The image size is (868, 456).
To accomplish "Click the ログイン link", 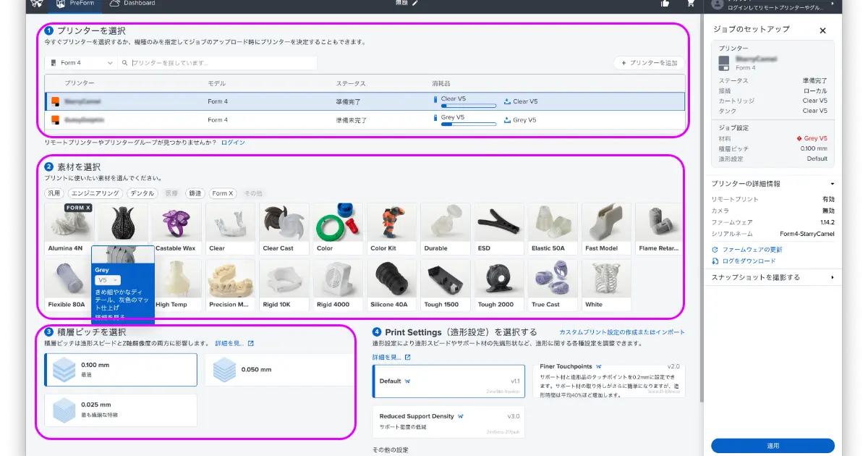I will click(233, 143).
